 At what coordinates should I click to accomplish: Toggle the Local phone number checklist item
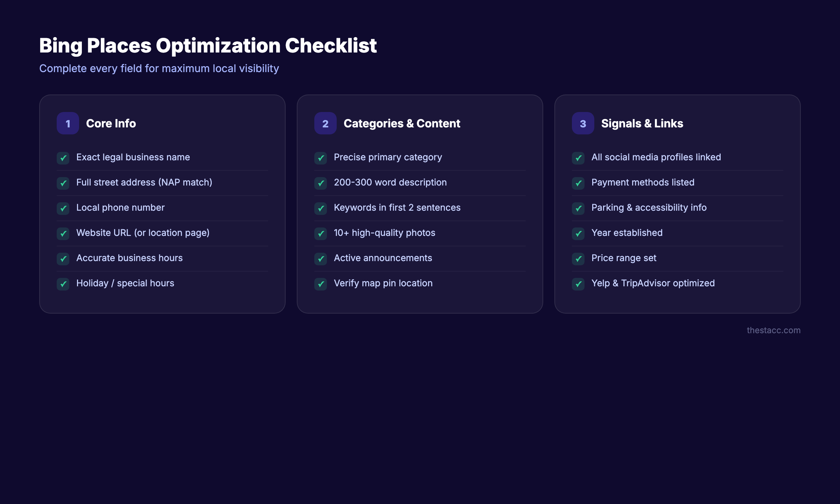[120, 207]
